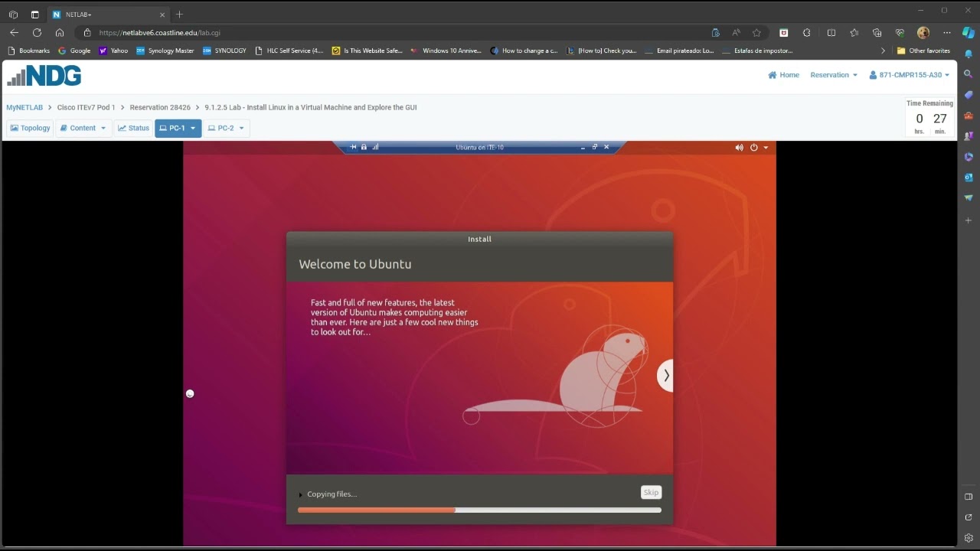Add page to favorites star icon
Screen dimensions: 980x551
(x=756, y=33)
